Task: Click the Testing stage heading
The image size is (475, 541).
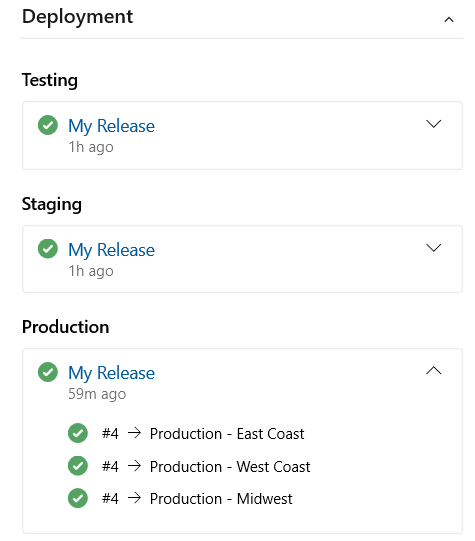Action: click(x=50, y=80)
